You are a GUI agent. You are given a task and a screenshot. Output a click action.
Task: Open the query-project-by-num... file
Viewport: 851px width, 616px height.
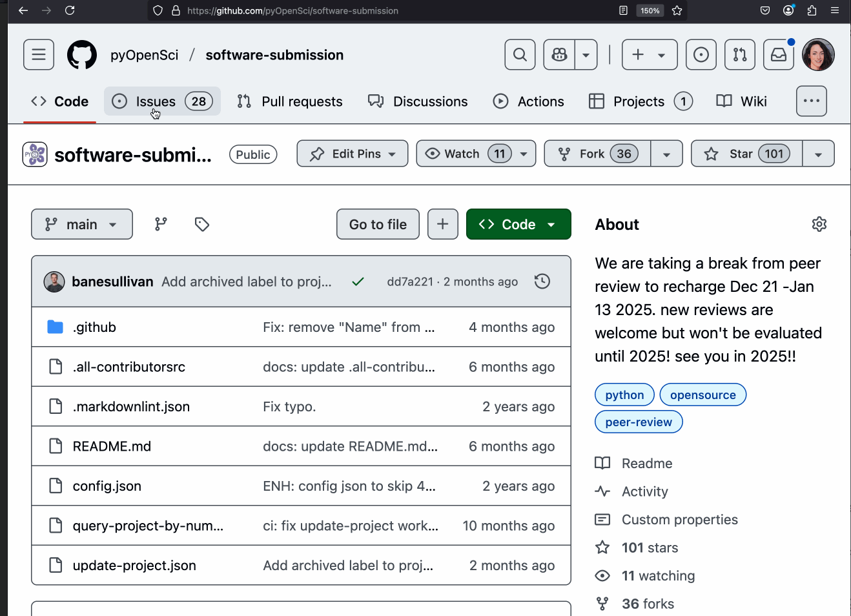[148, 526]
